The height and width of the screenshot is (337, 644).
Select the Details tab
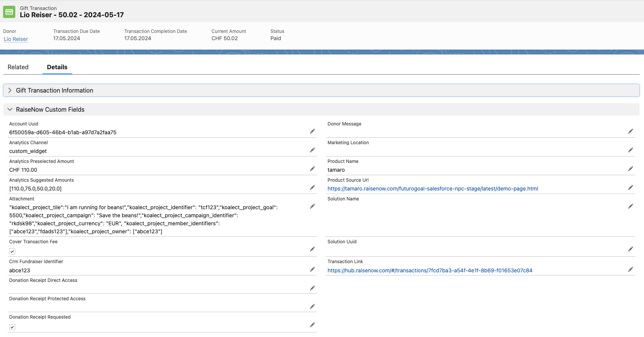point(57,67)
